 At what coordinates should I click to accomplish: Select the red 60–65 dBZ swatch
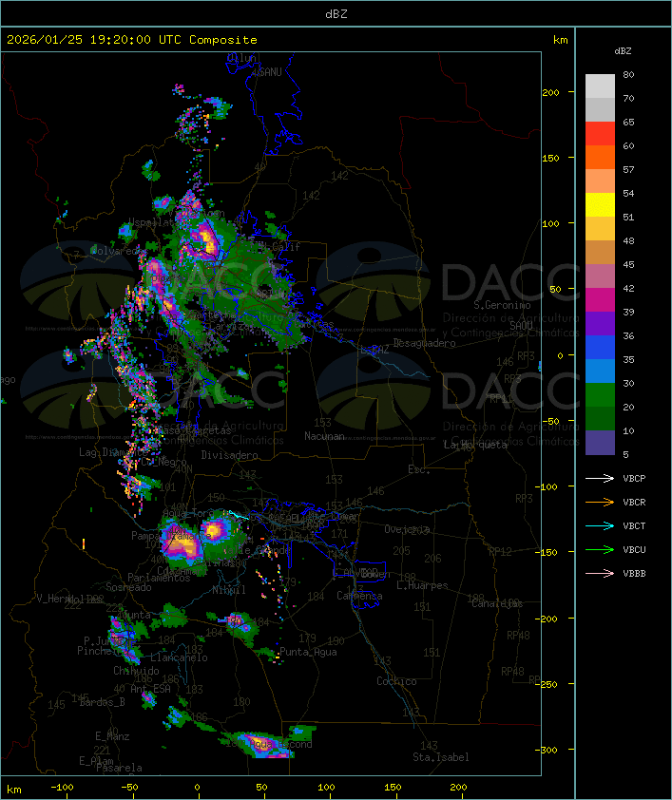pos(600,134)
